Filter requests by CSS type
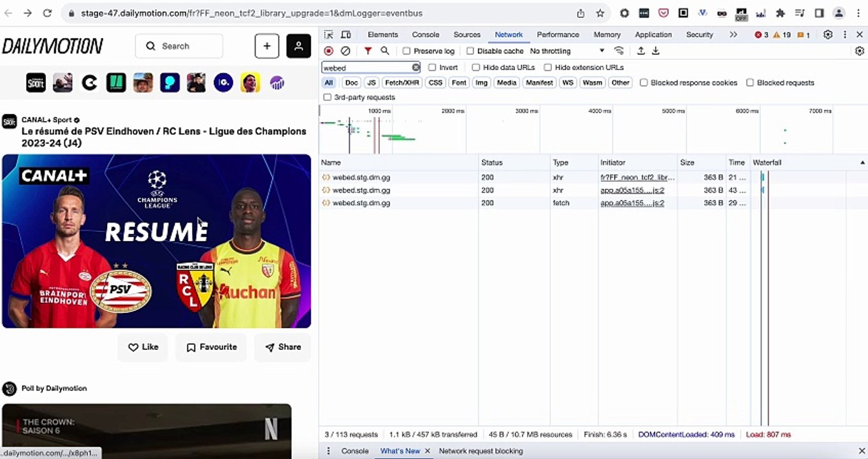 coord(435,83)
